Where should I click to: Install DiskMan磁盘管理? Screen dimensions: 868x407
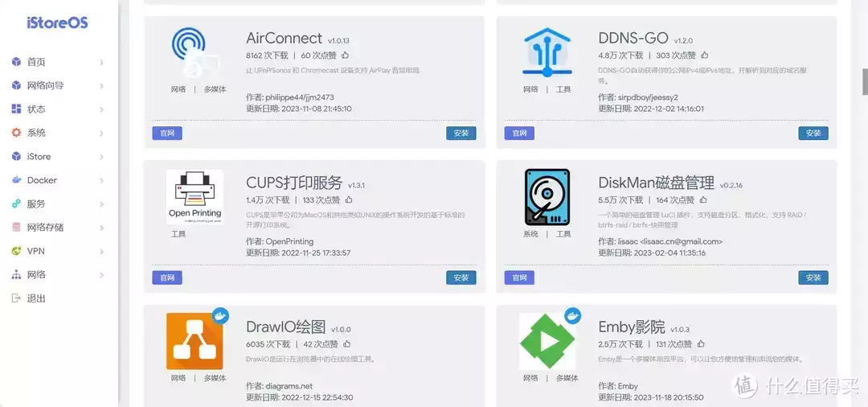click(x=813, y=277)
